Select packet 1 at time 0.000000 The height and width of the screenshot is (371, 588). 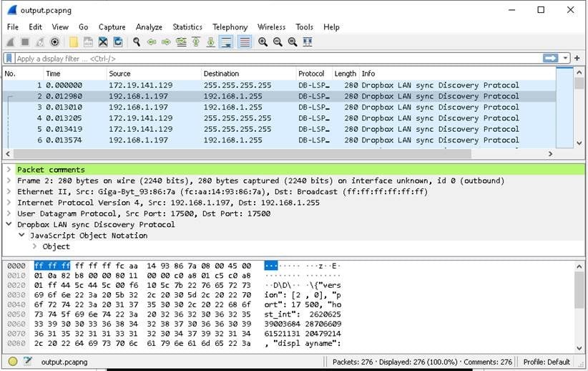coord(280,85)
